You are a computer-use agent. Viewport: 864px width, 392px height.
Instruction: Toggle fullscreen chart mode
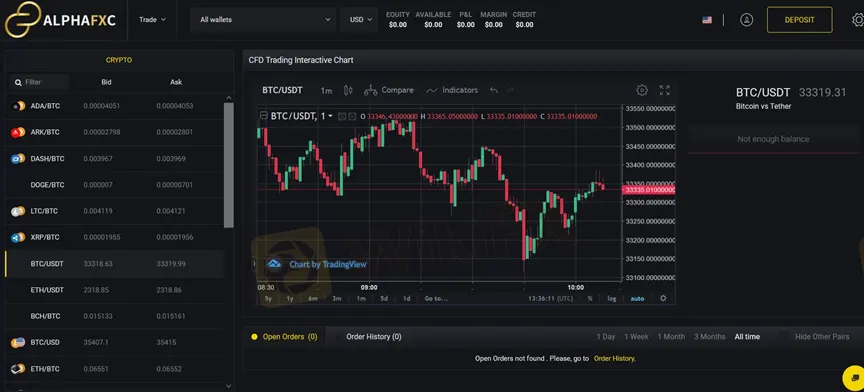(665, 90)
